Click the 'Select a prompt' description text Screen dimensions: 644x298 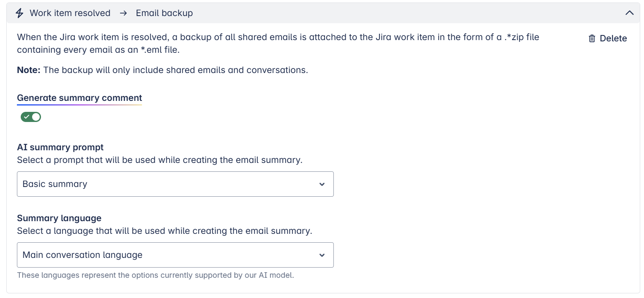[160, 160]
